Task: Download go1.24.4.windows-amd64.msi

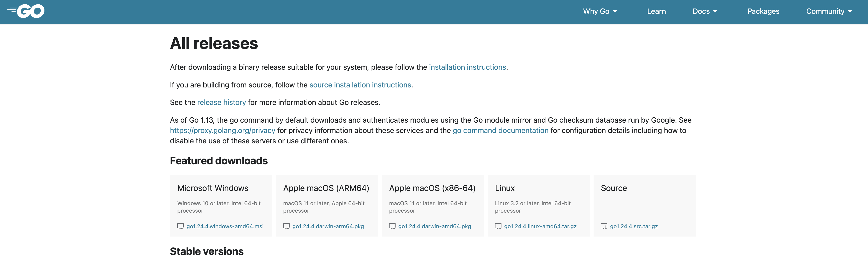Action: (225, 226)
